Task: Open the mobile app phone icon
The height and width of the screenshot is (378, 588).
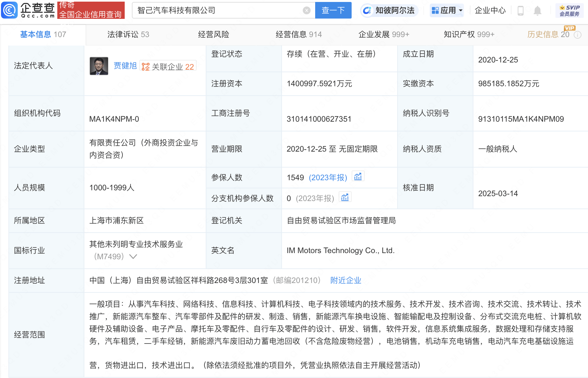Action: 520,11
